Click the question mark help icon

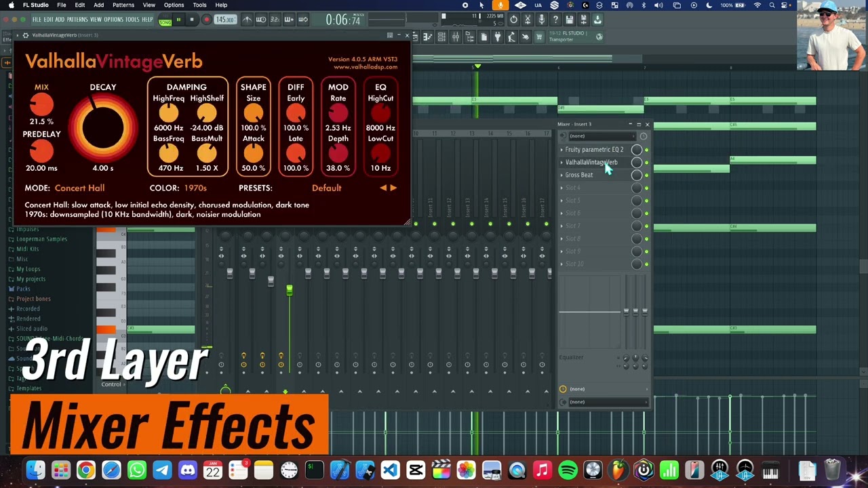555,20
